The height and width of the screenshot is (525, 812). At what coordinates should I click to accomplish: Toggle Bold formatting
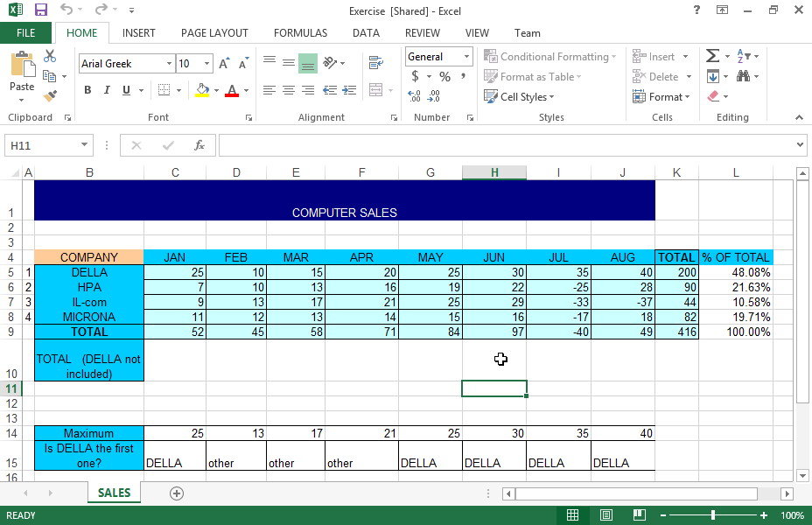point(87,90)
